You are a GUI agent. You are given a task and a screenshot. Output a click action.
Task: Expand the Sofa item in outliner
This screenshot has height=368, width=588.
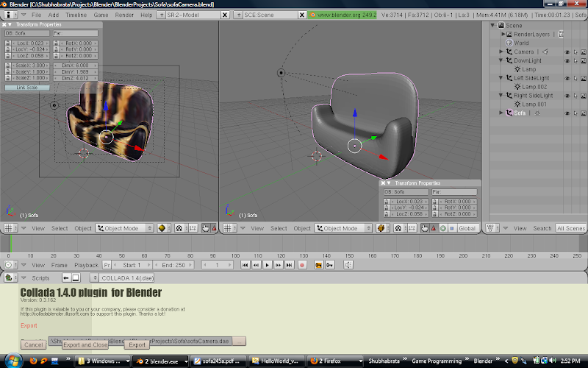(501, 113)
